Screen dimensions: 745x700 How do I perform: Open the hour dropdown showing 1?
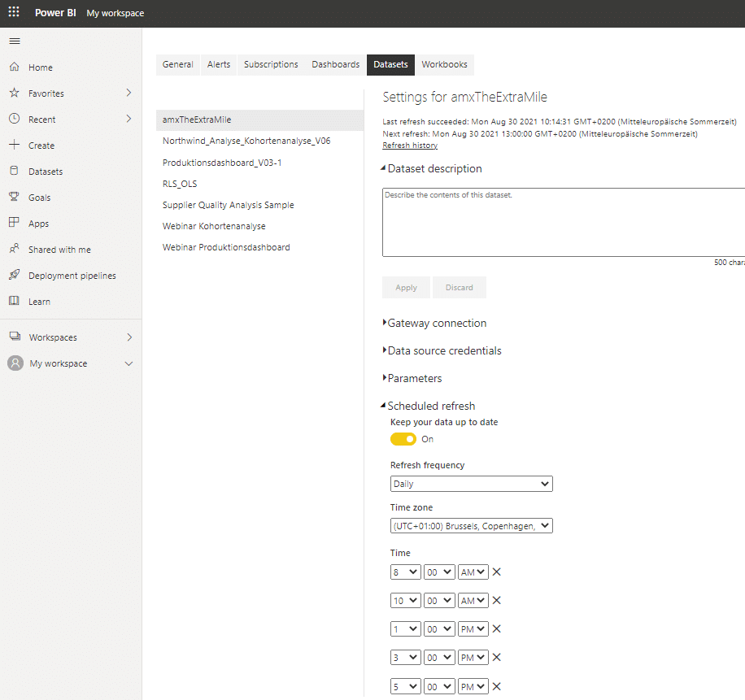pos(405,629)
